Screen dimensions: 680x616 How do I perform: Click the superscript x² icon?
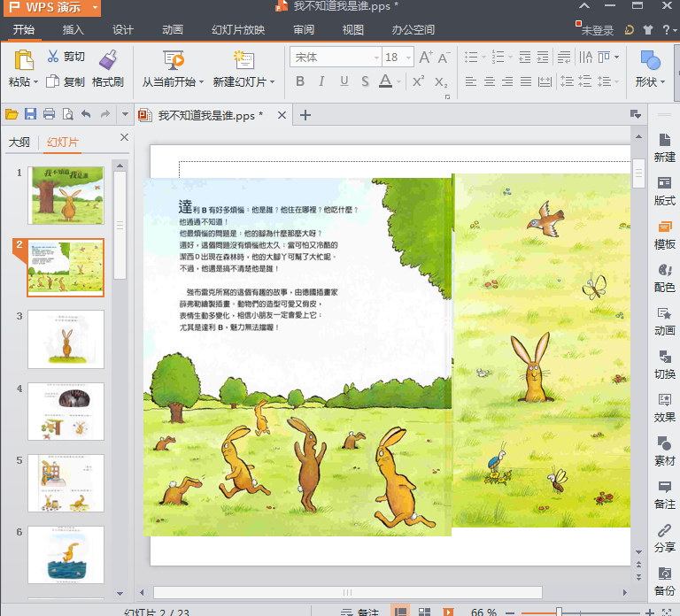coord(419,81)
